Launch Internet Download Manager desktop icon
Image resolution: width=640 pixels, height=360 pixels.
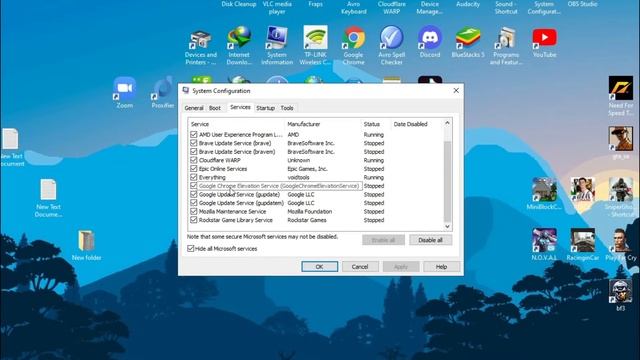click(239, 46)
